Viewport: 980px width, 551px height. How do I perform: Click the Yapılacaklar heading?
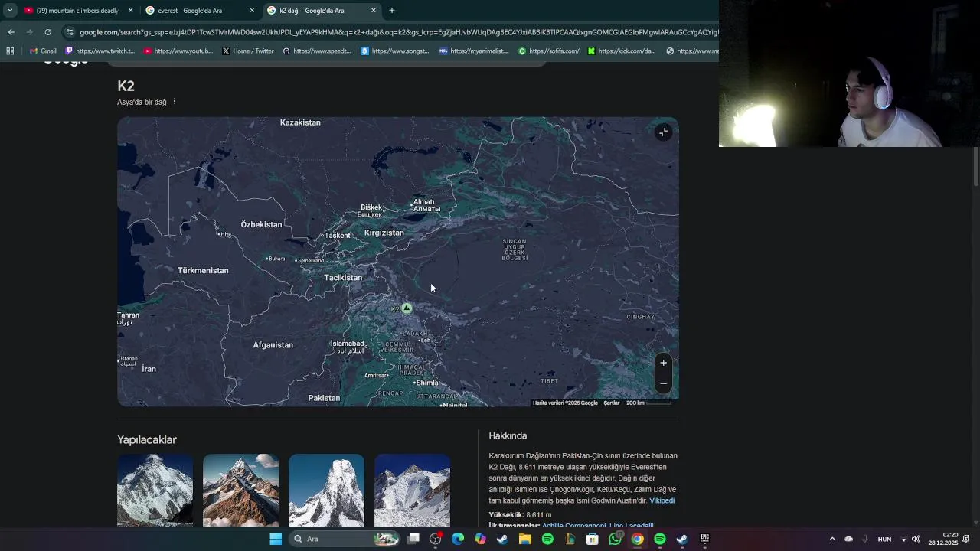point(147,440)
